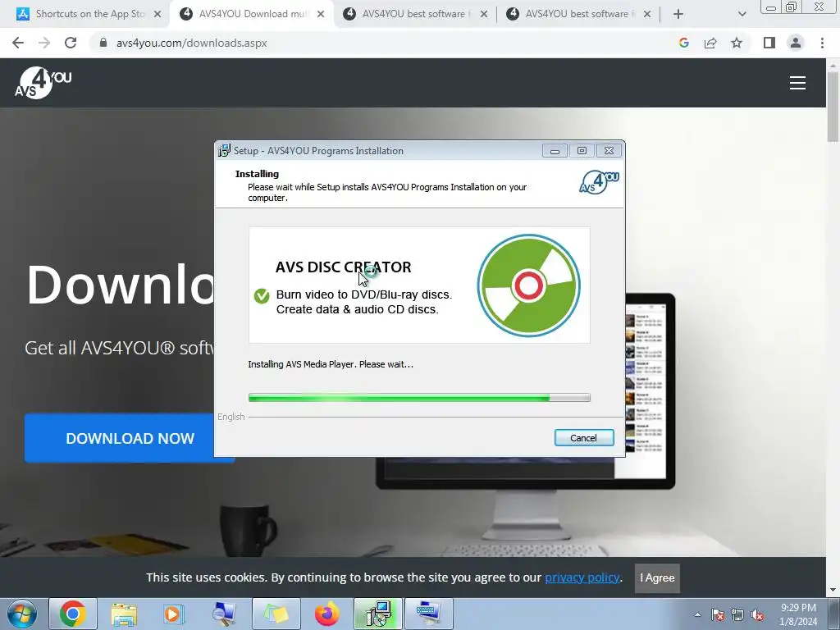Open the privacy policy link
Viewport: 840px width, 630px height.
(582, 577)
